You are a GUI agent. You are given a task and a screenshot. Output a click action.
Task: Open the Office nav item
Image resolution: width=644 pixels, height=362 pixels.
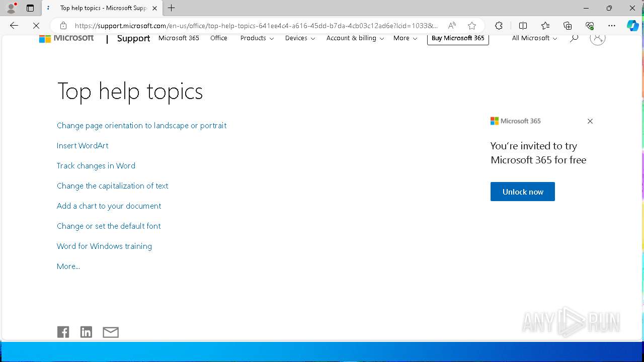(219, 38)
